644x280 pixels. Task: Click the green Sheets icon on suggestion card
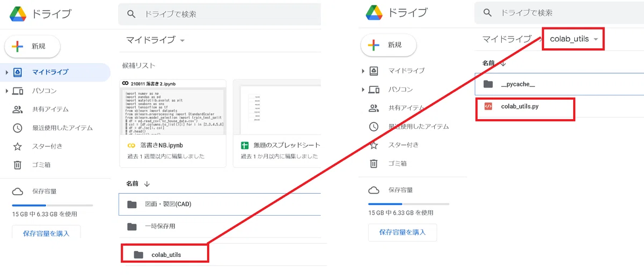coord(245,145)
